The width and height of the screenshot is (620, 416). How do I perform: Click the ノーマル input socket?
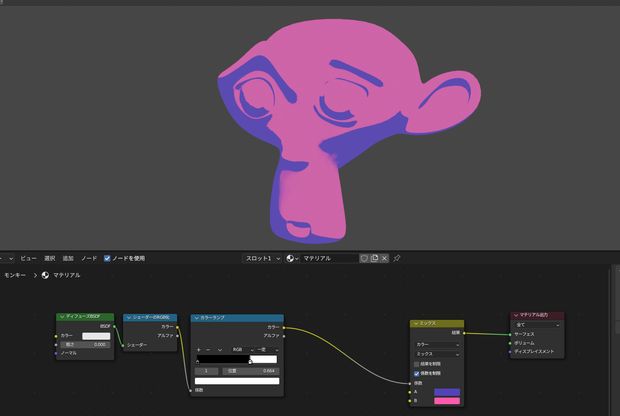point(56,353)
